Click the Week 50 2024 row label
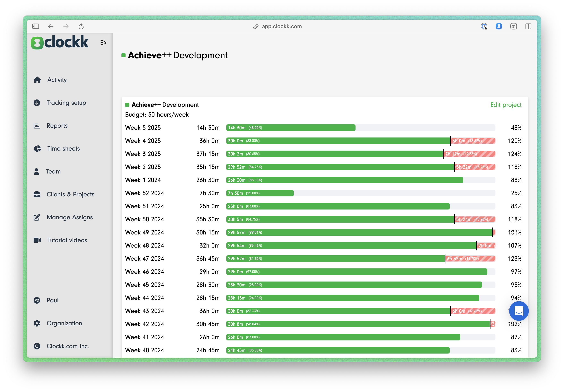The height and width of the screenshot is (392, 564). click(x=144, y=219)
